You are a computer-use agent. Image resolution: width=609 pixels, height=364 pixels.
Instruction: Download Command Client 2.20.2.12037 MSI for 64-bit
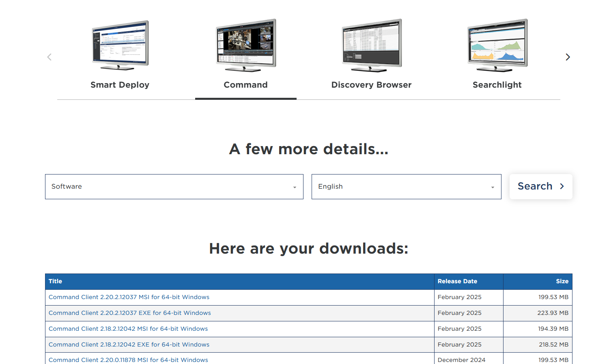[129, 297]
